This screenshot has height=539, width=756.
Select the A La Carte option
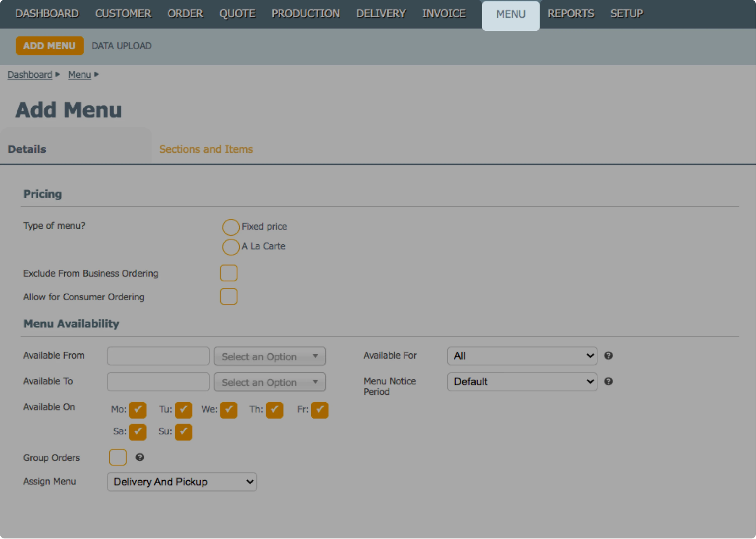[230, 247]
